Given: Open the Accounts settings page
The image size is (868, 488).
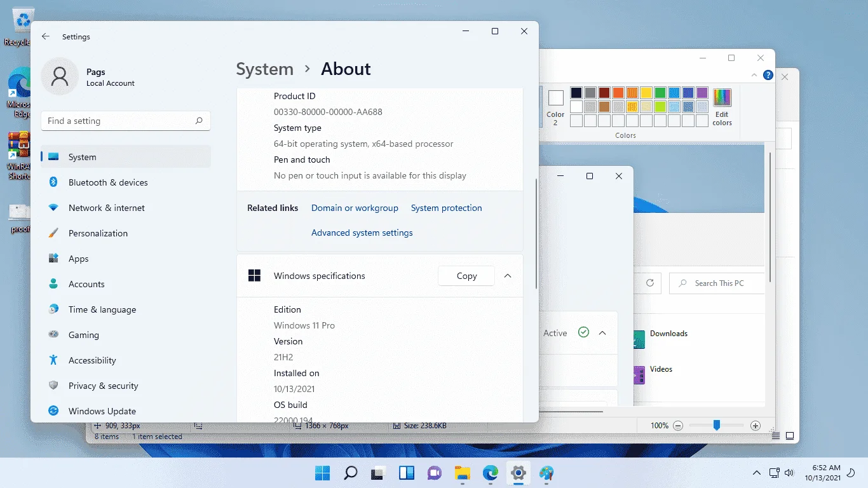Looking at the screenshot, I should point(125,284).
